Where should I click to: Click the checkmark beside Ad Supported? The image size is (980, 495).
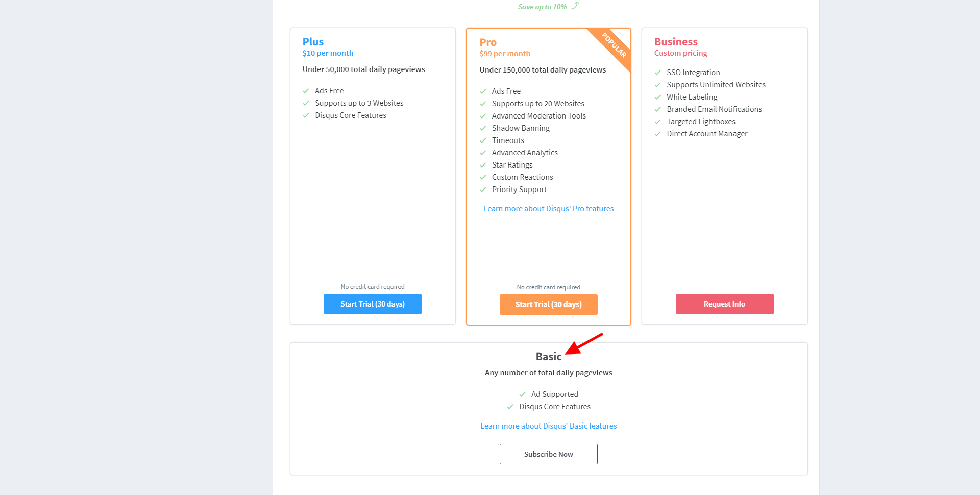[522, 394]
